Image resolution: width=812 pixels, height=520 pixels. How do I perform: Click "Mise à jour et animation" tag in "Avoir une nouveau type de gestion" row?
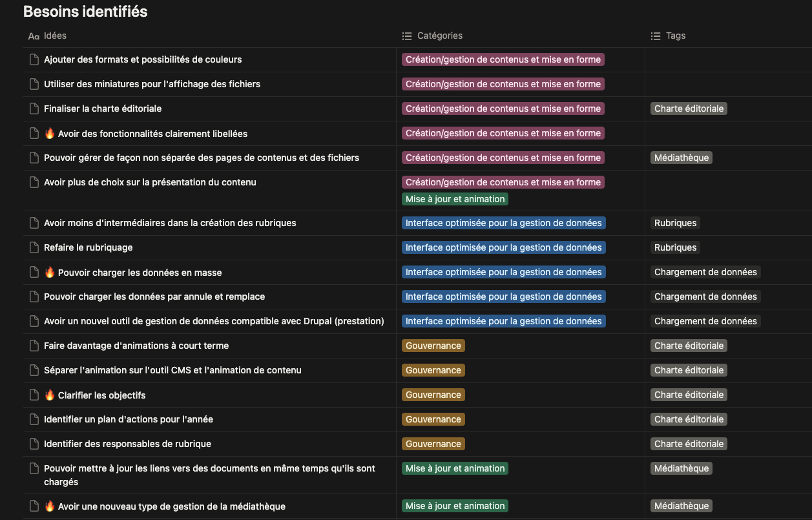455,506
